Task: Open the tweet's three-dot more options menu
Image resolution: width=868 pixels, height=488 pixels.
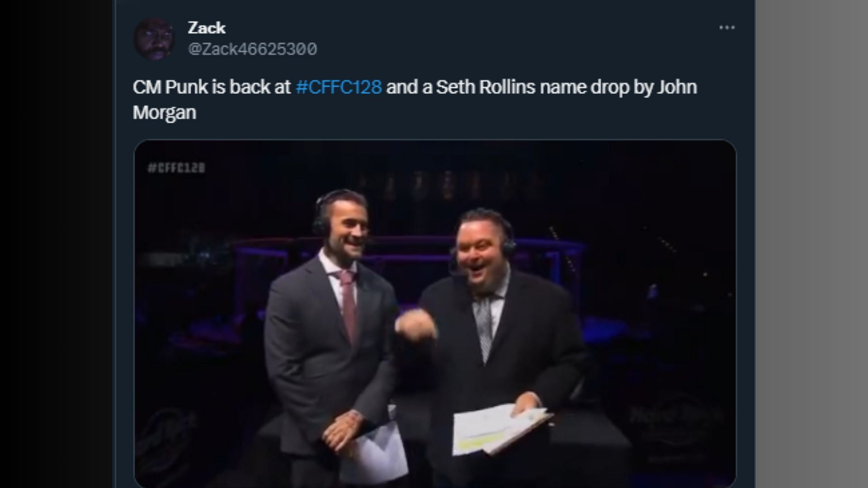Action: tap(726, 28)
